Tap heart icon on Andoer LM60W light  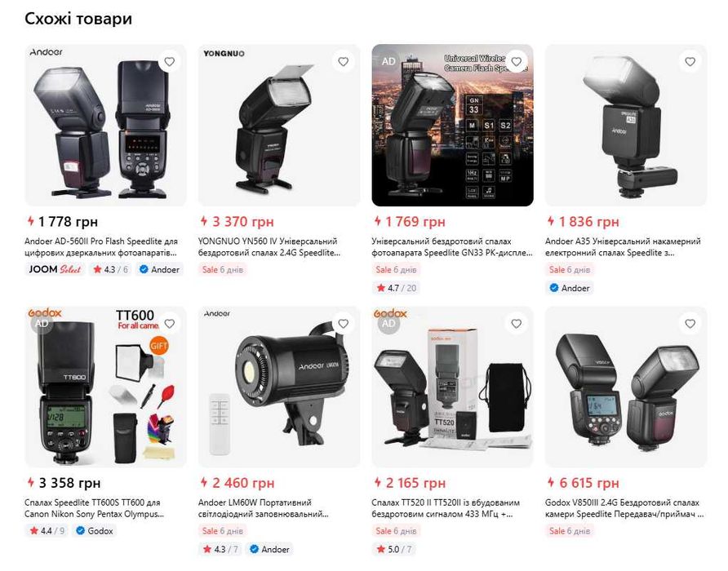click(x=343, y=324)
